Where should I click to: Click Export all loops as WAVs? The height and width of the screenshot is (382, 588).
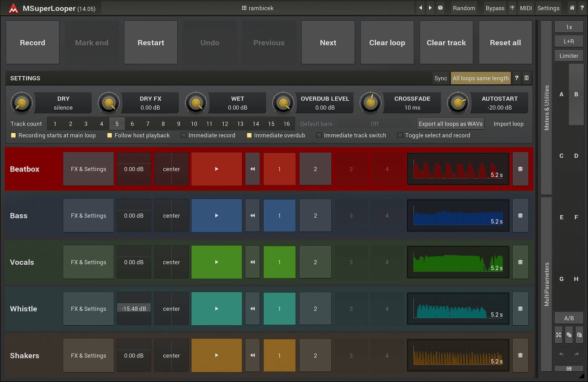tap(450, 124)
